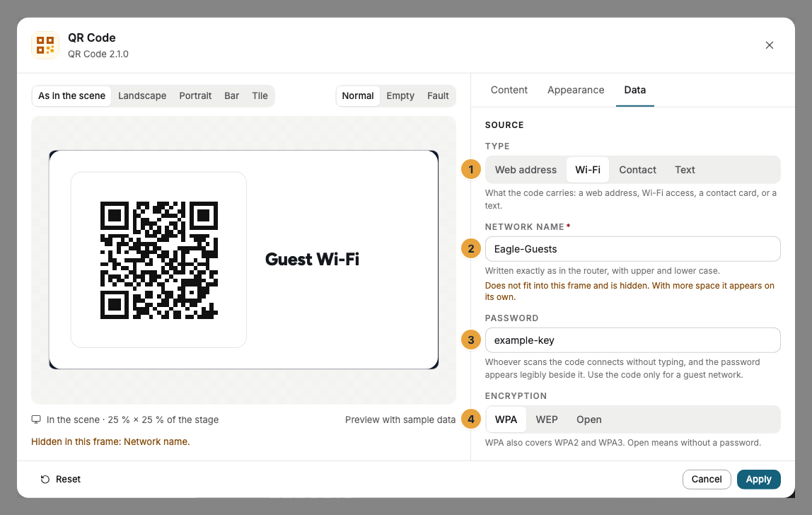The image size is (812, 515).
Task: Show the Fault preview state
Action: [438, 96]
